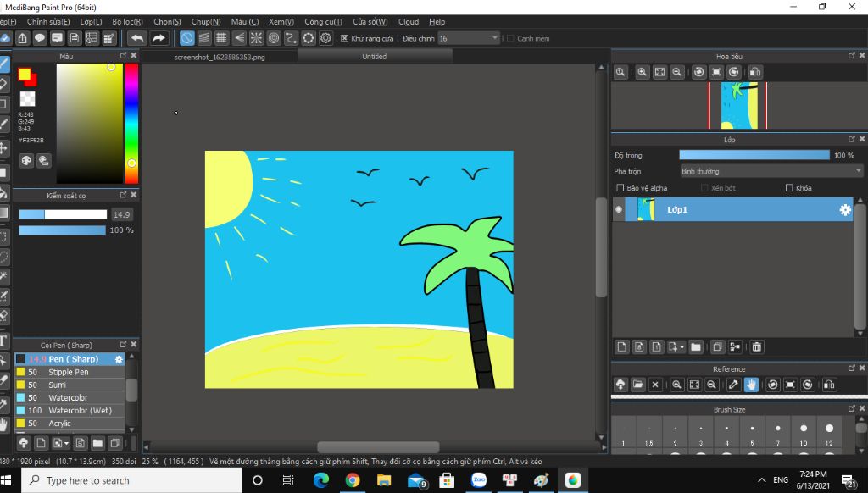
Task: Flip canvas view in Hoa tiêu panel
Action: click(755, 72)
